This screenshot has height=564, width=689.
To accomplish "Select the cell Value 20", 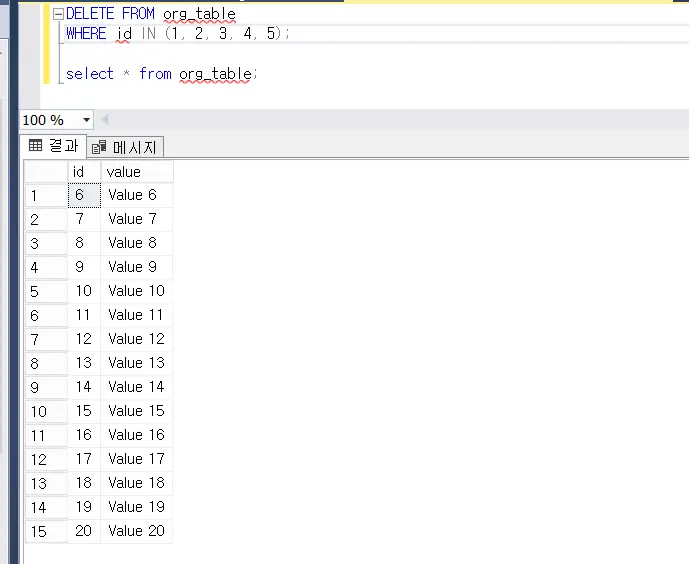I will click(137, 531).
